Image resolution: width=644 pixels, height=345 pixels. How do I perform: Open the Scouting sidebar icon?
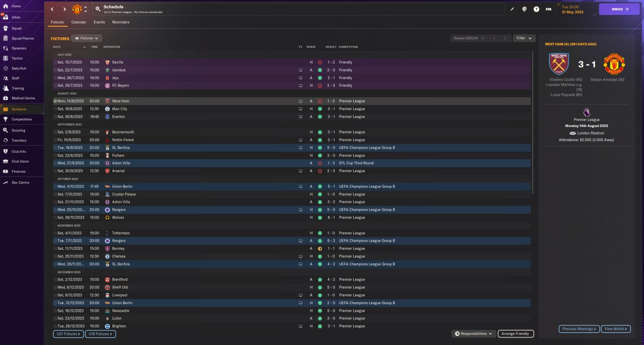6,130
